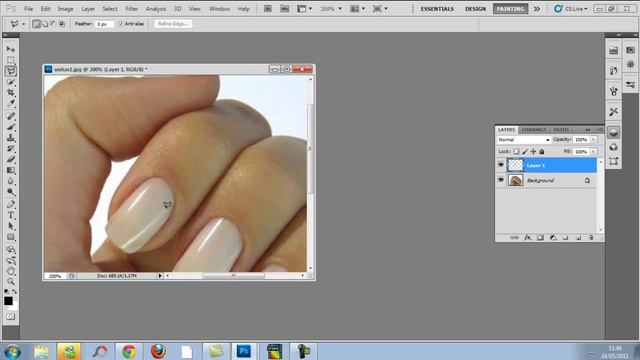Viewport: 640px width, 360px height.
Task: Create new adjustment layer icon
Action: tap(553, 238)
